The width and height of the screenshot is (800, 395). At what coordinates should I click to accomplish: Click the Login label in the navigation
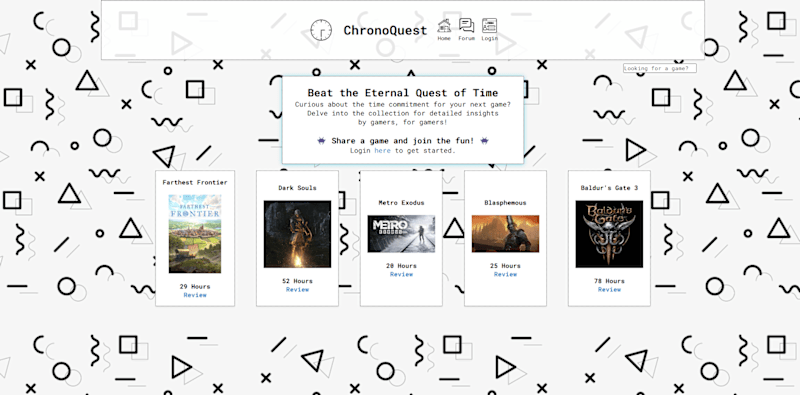pos(489,38)
